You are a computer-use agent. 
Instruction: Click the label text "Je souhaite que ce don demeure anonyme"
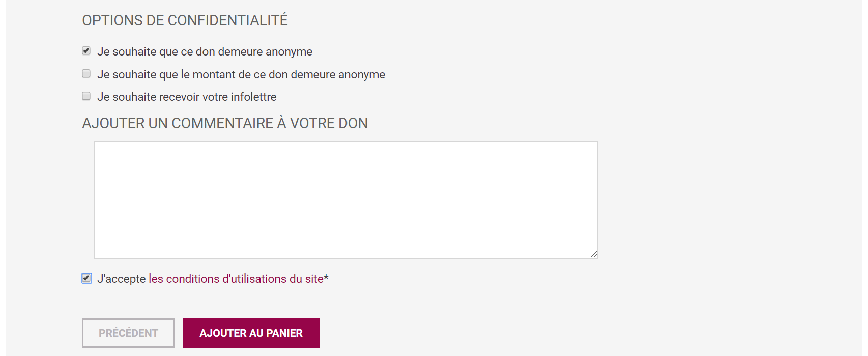205,52
